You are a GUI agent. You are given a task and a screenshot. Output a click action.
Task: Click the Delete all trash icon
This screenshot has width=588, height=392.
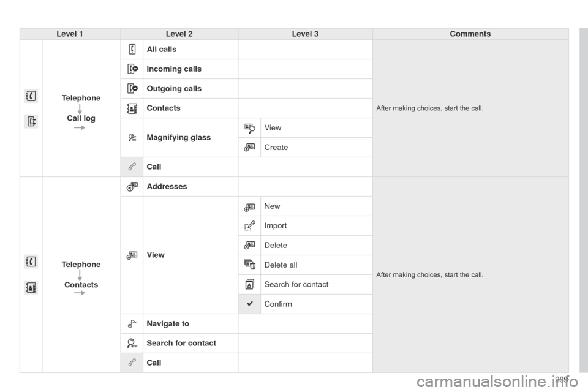tap(249, 265)
